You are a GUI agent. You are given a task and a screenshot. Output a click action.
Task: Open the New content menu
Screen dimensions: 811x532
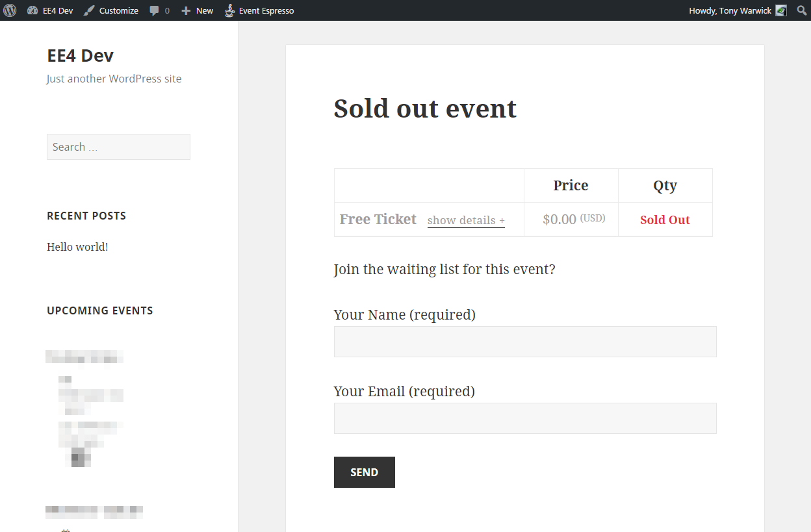pos(197,10)
